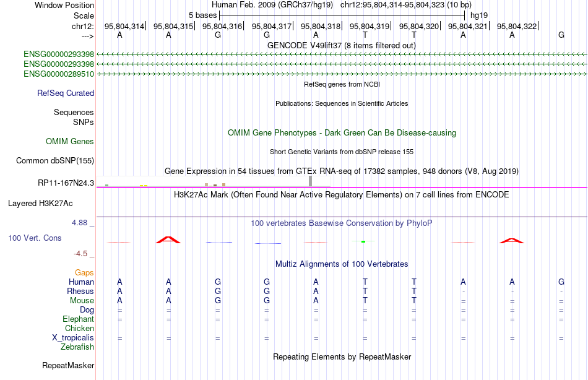The width and height of the screenshot is (588, 380).
Task: Click the Scale label
Action: coord(84,15)
